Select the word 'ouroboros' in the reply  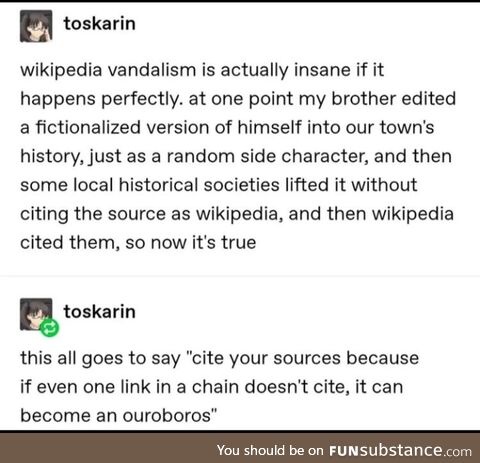pos(167,416)
